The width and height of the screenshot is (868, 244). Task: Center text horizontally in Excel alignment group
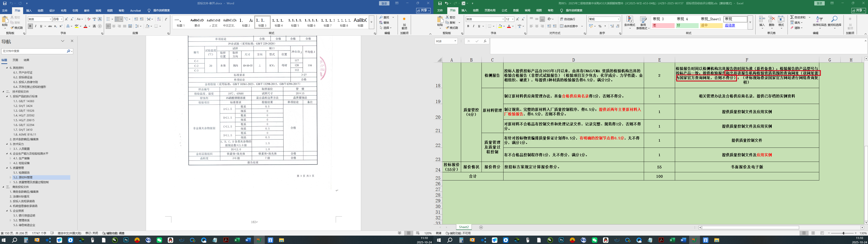[x=537, y=26]
